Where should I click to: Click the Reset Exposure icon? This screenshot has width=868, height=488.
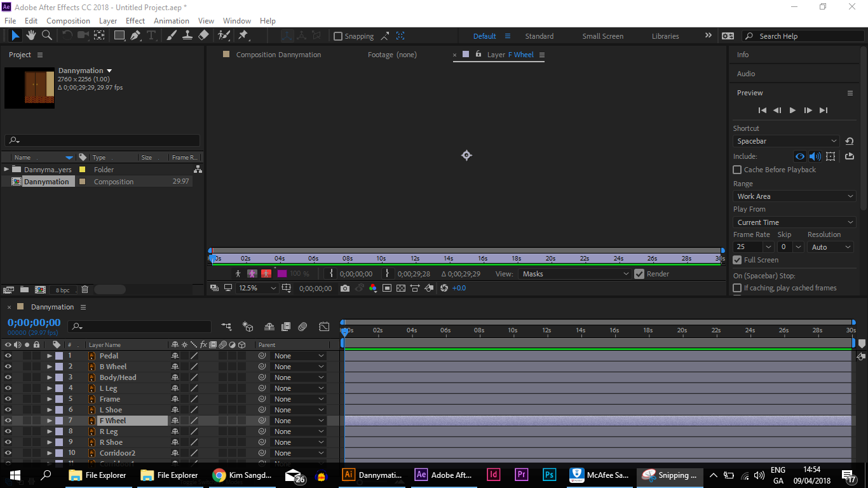click(x=444, y=288)
